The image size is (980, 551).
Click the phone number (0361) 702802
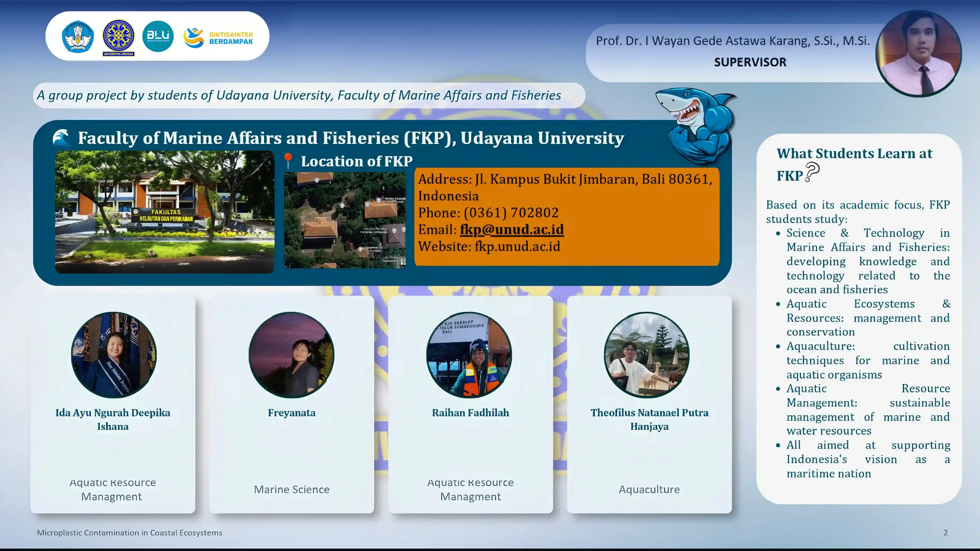511,213
